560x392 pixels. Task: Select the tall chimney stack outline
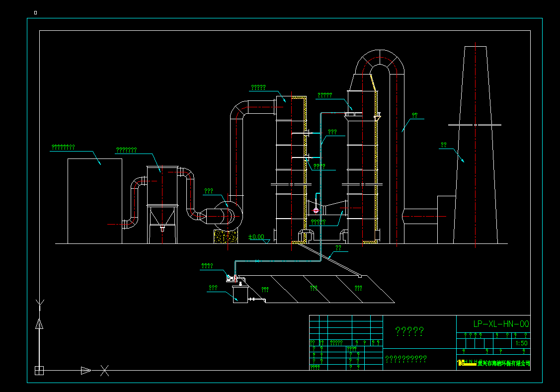(x=476, y=149)
